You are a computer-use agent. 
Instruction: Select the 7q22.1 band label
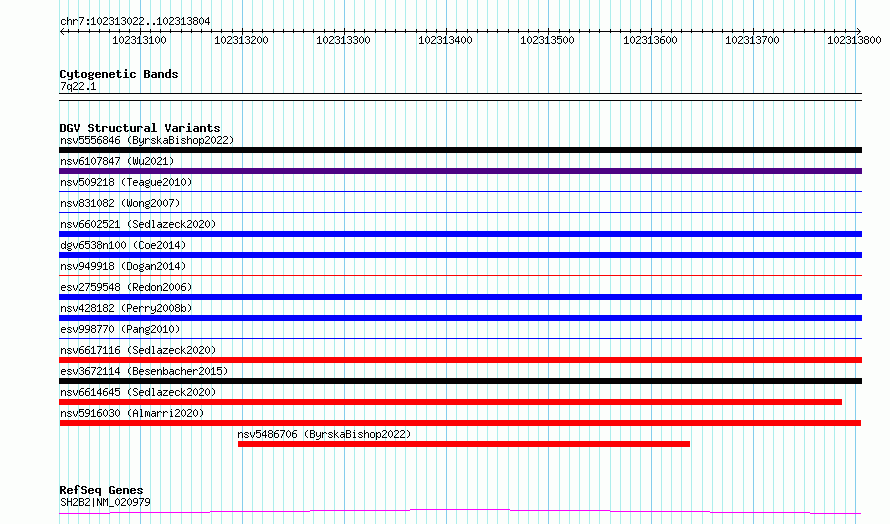coord(78,86)
